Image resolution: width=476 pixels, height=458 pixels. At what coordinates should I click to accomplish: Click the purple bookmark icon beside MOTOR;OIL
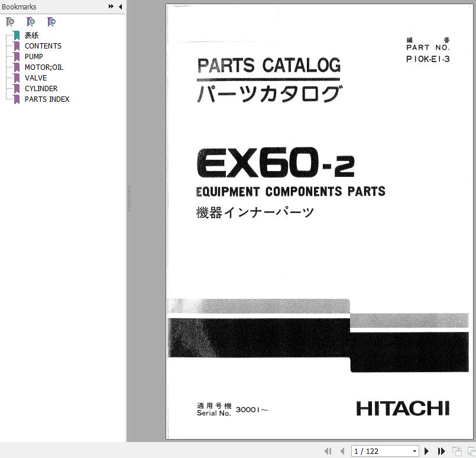pos(17,67)
